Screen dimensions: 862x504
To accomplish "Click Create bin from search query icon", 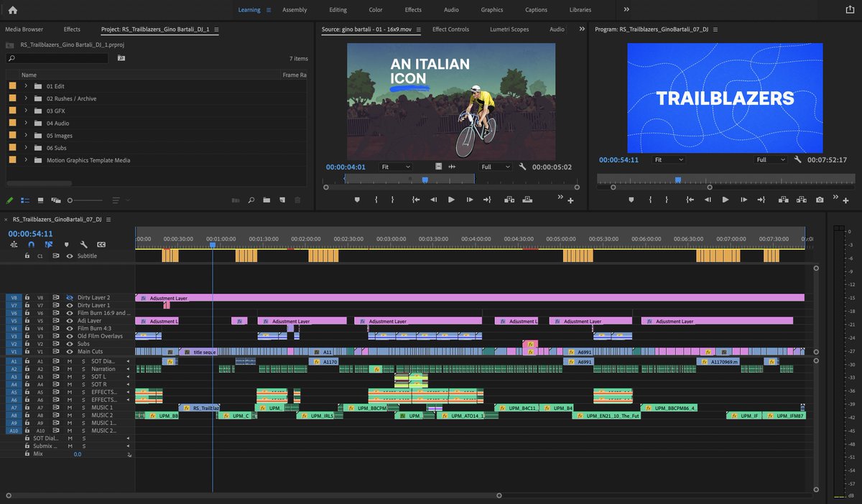I will pos(121,58).
